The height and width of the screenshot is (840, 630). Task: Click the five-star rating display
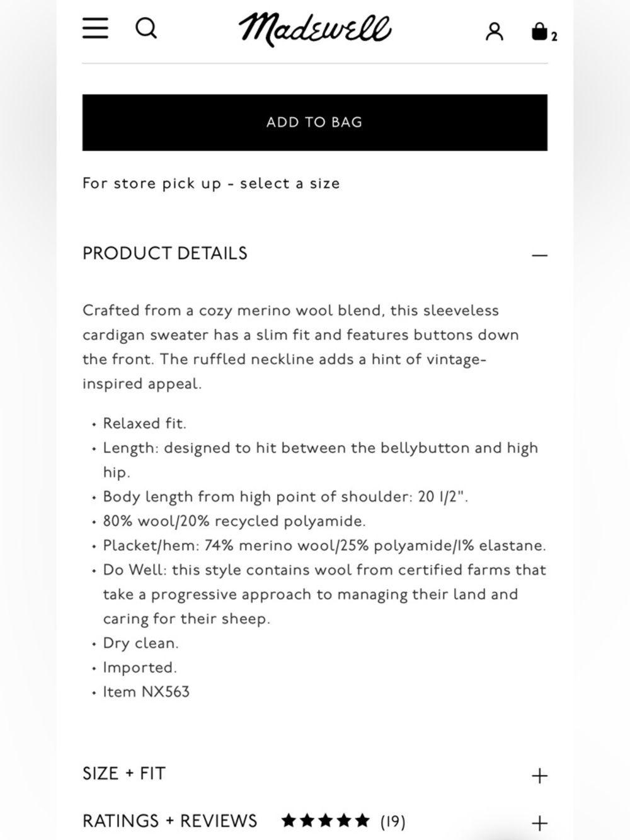coord(326,820)
